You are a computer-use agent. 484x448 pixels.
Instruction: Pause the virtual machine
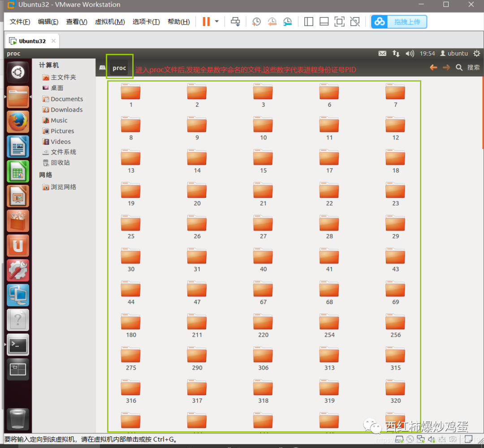pyautogui.click(x=206, y=22)
